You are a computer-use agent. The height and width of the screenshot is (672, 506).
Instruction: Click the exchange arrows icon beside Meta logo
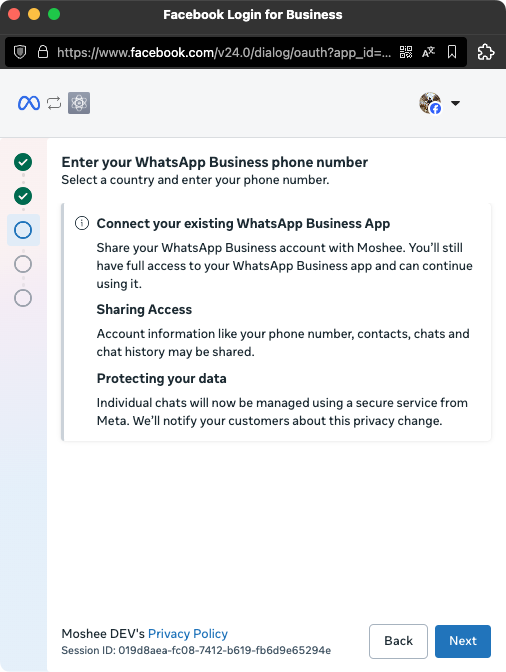point(54,103)
